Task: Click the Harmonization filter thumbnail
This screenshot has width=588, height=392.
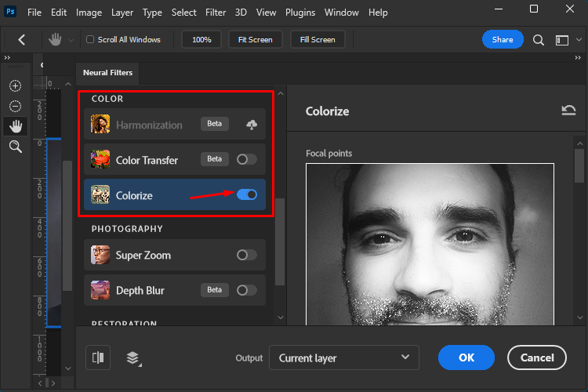Action: (x=100, y=124)
